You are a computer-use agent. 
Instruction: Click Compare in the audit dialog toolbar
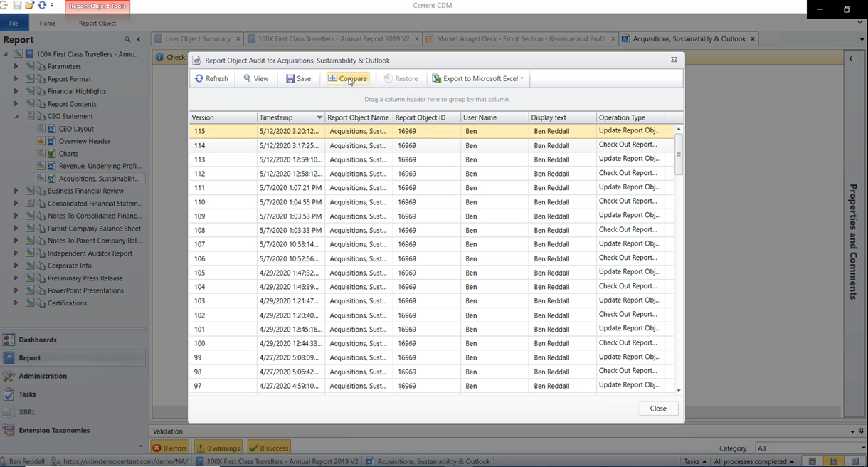tap(347, 78)
